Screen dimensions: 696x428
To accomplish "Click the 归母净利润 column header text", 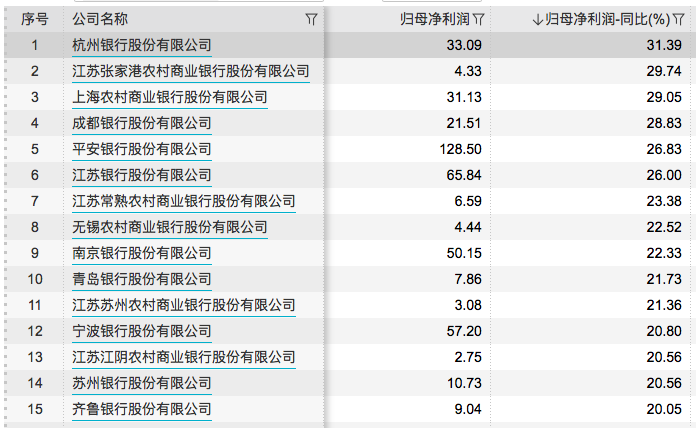I will (x=435, y=19).
